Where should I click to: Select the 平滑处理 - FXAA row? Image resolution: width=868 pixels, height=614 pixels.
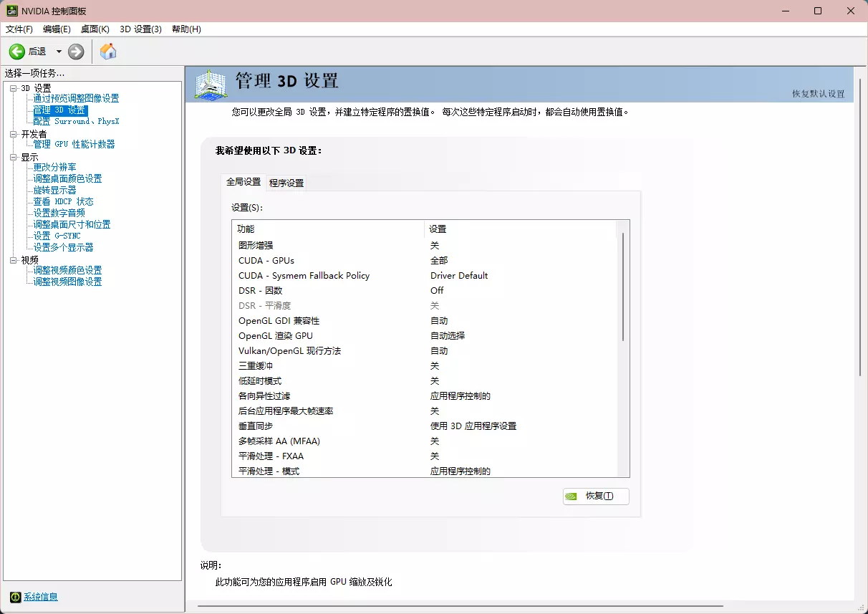click(424, 456)
